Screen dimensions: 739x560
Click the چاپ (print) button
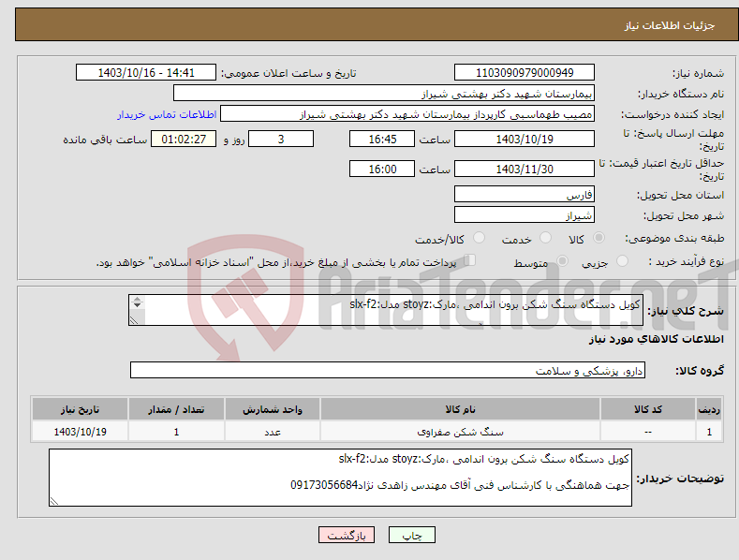(x=411, y=535)
